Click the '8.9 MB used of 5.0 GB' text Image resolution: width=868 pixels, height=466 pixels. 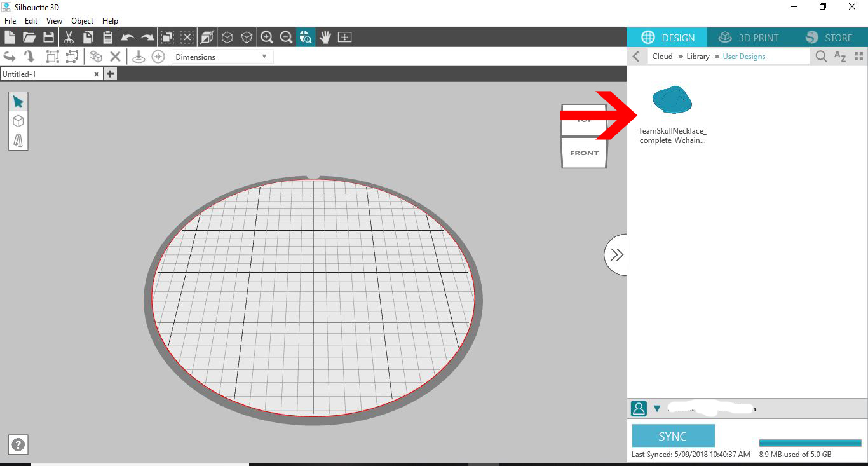tap(795, 455)
